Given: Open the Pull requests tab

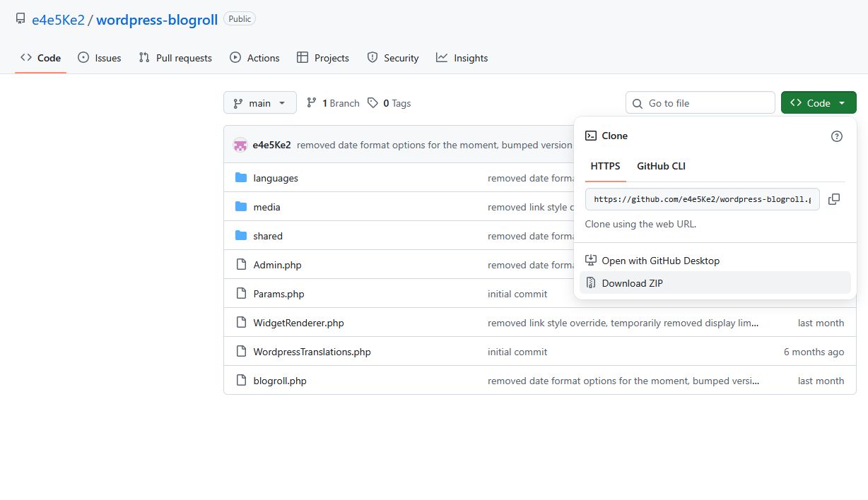Looking at the screenshot, I should [x=175, y=58].
